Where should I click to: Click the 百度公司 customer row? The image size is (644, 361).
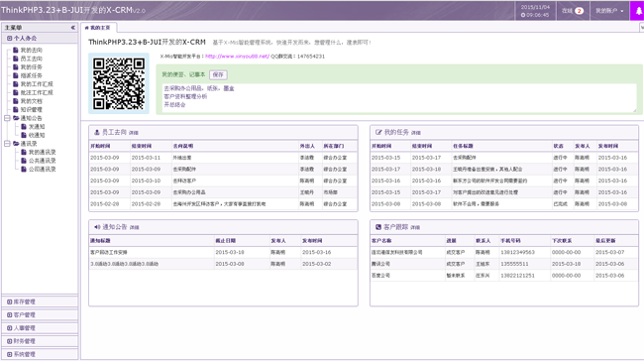(x=504, y=276)
